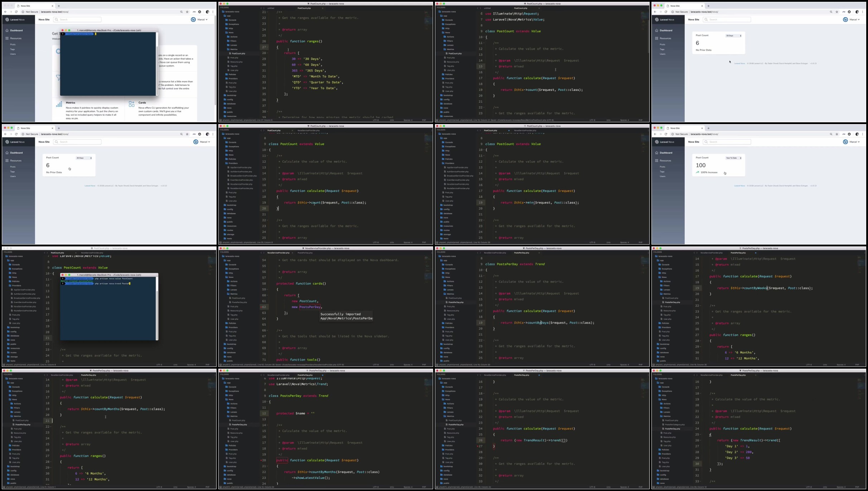
Task: Click browser back arrow in window behind terminal
Action: [x=5, y=12]
